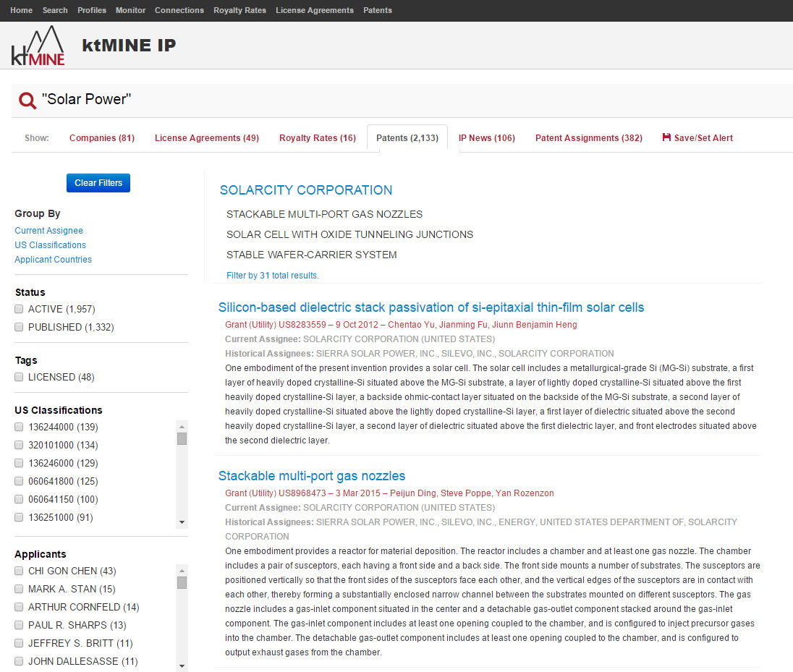Open Silicon-based dielectric stack passivation patent

pyautogui.click(x=431, y=307)
